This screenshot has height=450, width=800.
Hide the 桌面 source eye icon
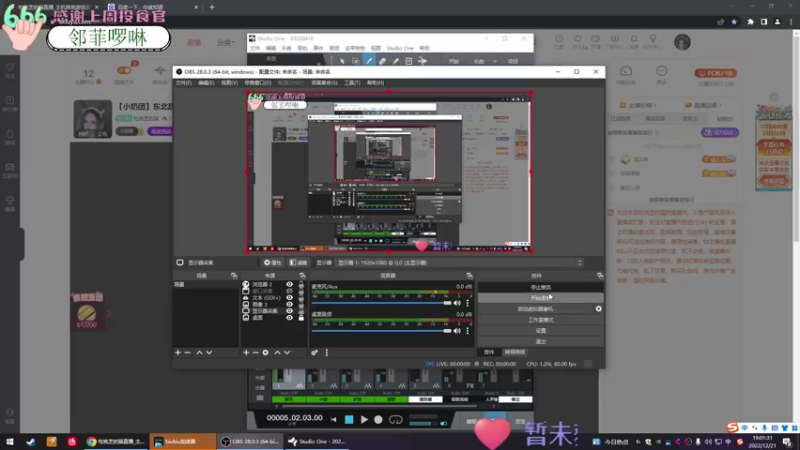tap(289, 317)
